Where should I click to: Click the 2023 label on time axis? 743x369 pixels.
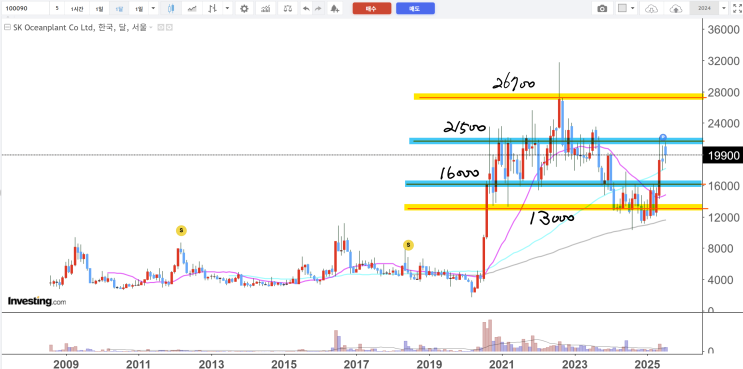(575, 363)
